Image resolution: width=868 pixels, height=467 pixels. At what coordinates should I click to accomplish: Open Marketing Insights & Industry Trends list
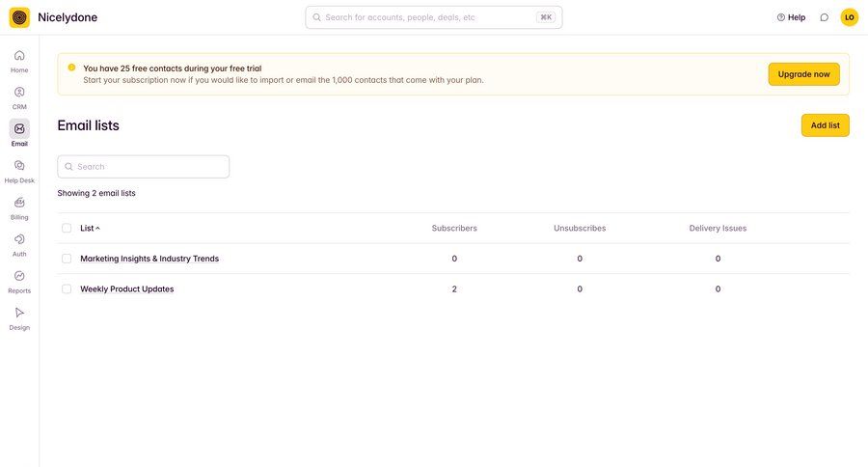click(x=149, y=259)
